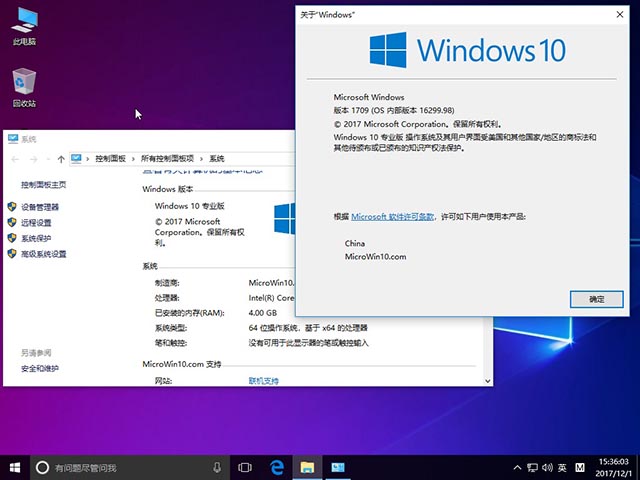Click System window title bar icon
This screenshot has width=640, height=480.
tap(13, 139)
